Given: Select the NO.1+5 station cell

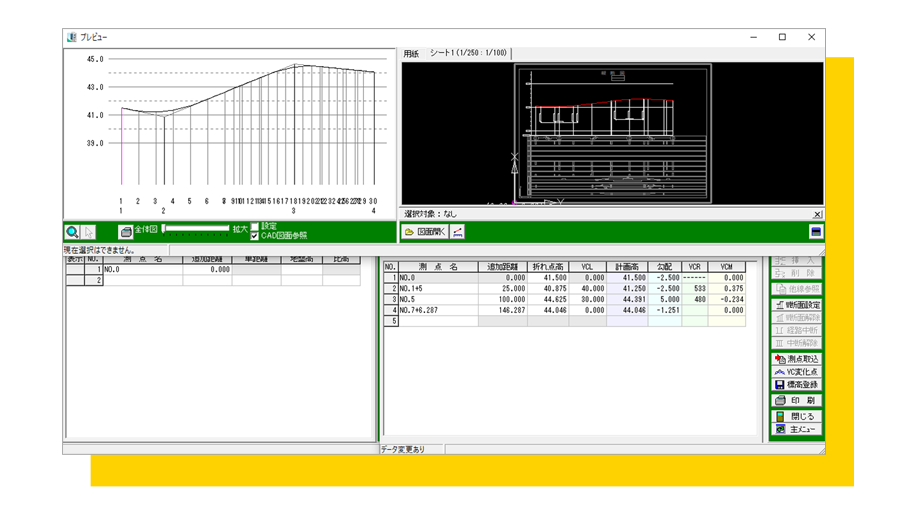Looking at the screenshot, I should click(438, 288).
